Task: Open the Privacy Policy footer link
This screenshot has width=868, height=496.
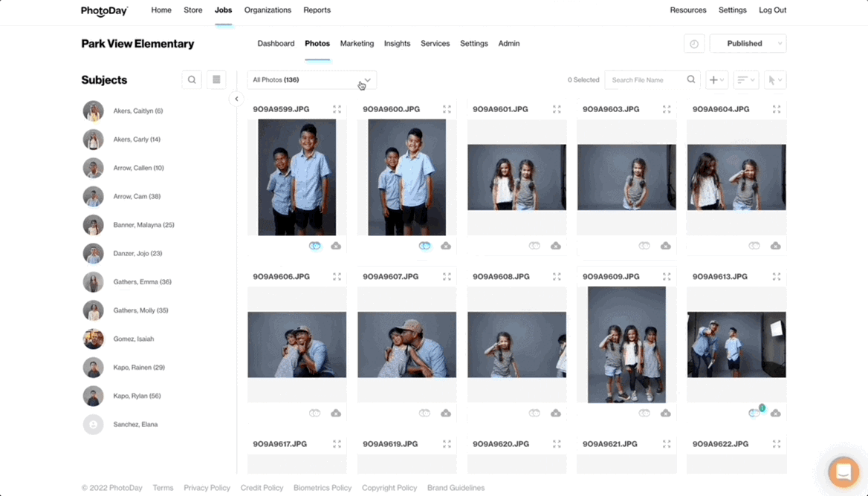Action: coord(207,488)
